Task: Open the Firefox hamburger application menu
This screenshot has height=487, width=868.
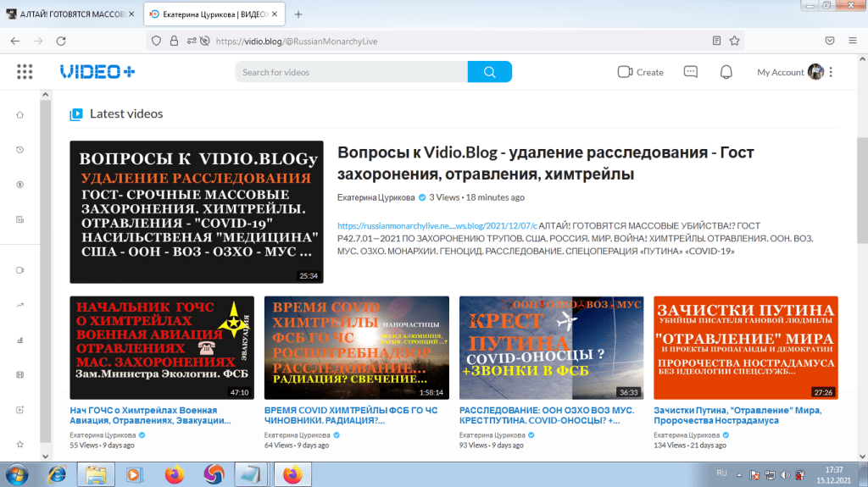Action: 854,40
